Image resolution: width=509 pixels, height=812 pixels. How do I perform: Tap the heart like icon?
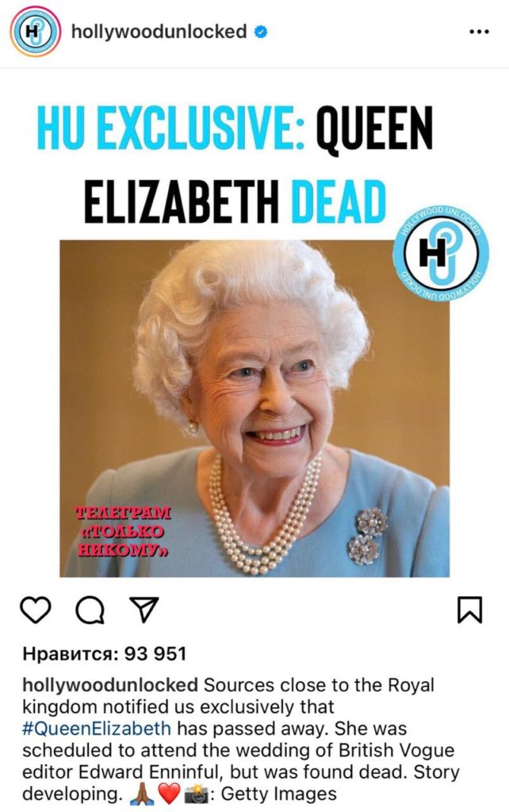tap(35, 610)
